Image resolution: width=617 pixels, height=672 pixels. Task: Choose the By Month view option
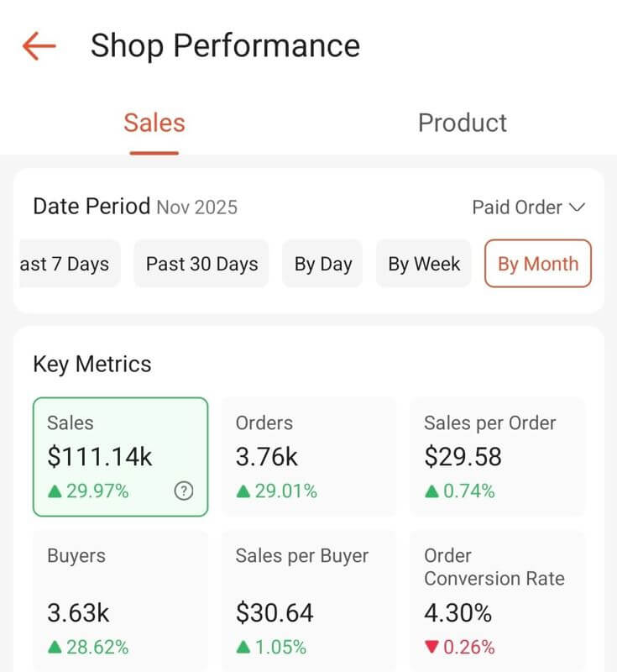[x=537, y=264]
